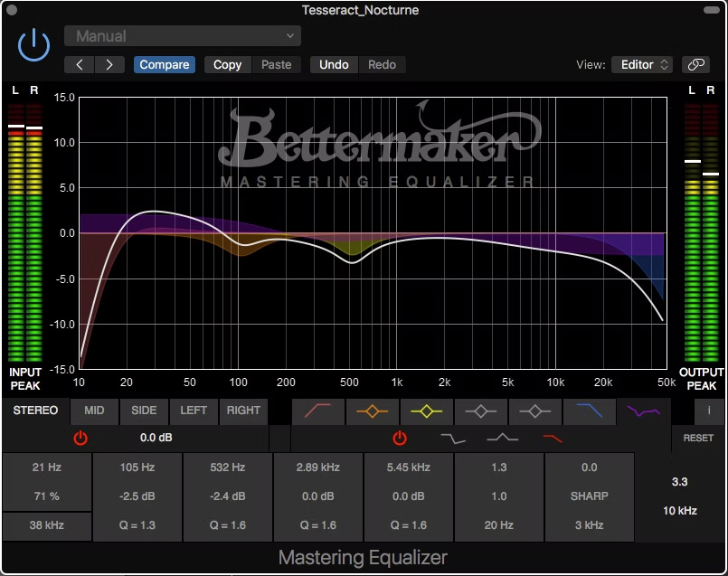Select the blue low-pass filter band icon
Image resolution: width=728 pixels, height=576 pixels.
[589, 411]
